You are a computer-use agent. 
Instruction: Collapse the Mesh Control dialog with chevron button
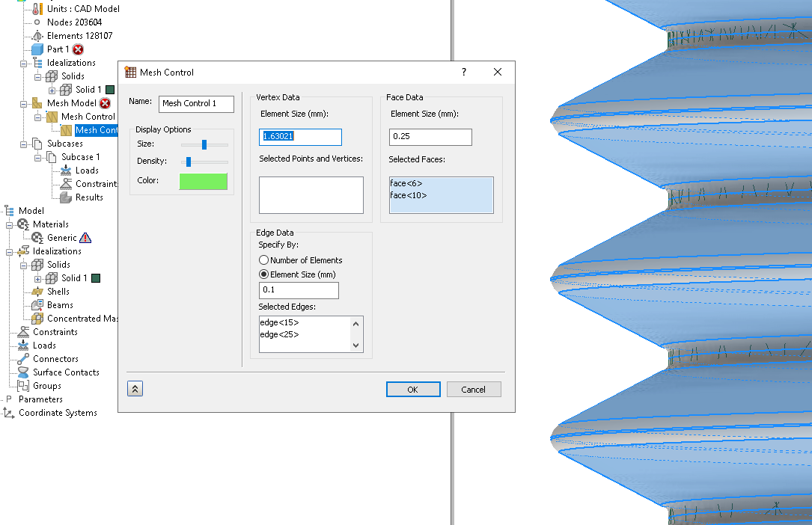point(135,388)
